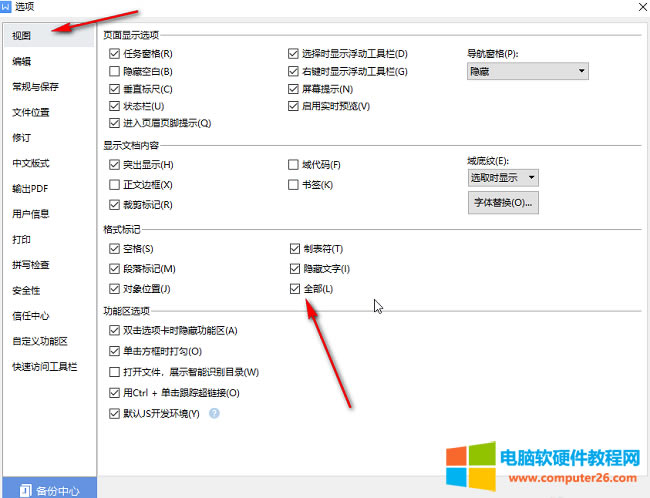Toggle 全部(L) format marks checkbox
This screenshot has height=498, width=650.
(295, 289)
